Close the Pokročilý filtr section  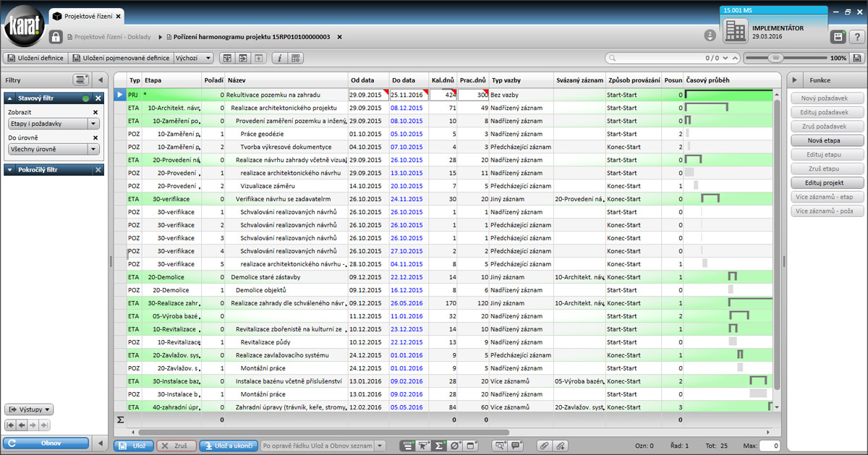tap(98, 170)
